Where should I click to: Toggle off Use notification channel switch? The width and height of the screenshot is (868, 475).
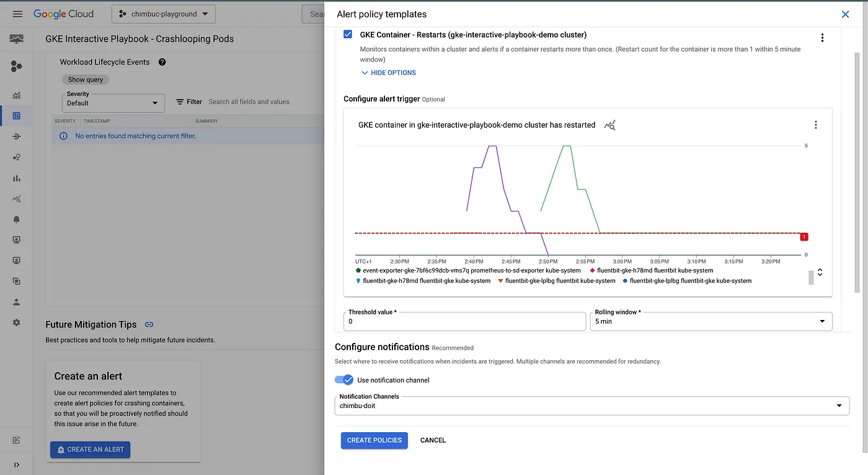[344, 380]
